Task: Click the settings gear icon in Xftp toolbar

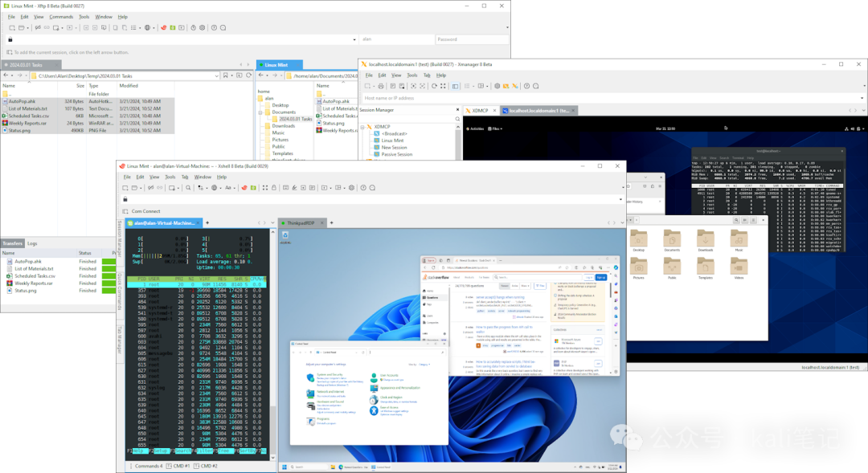Action: pos(202,27)
